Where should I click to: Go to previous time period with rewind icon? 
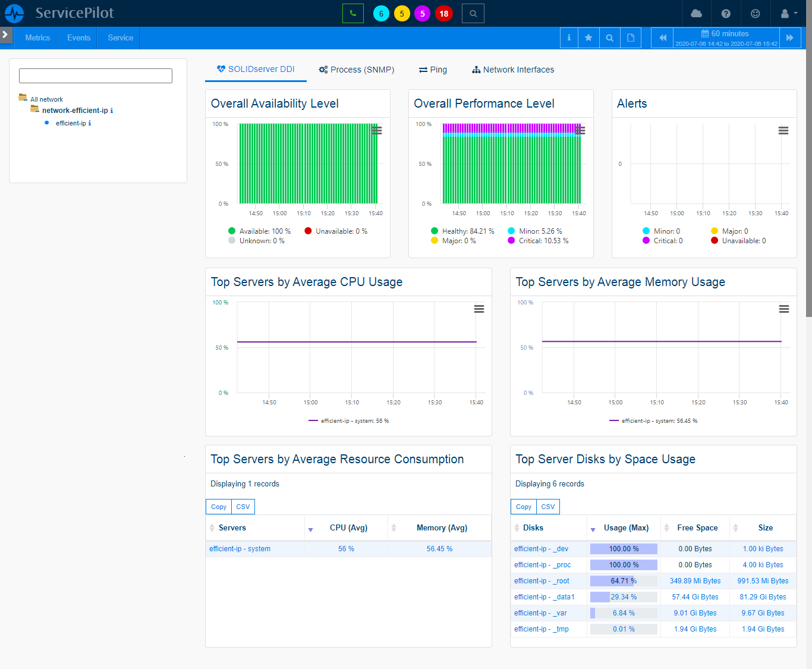coord(663,38)
